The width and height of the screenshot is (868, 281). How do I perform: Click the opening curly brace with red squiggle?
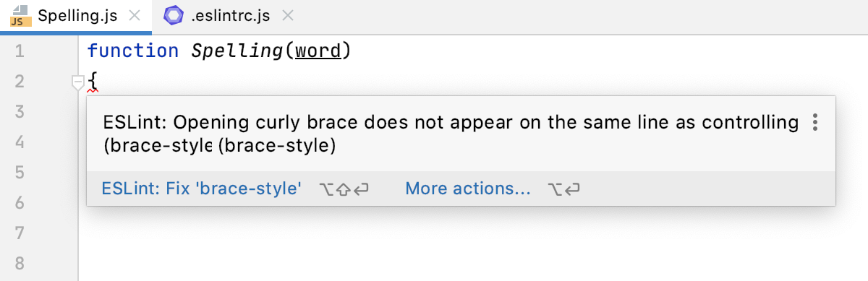pyautogui.click(x=92, y=82)
